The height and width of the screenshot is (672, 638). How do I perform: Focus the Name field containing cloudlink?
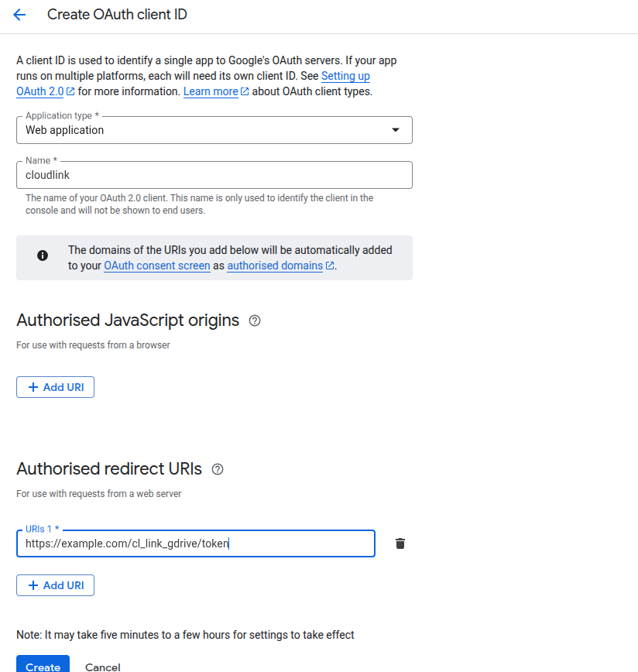[214, 175]
